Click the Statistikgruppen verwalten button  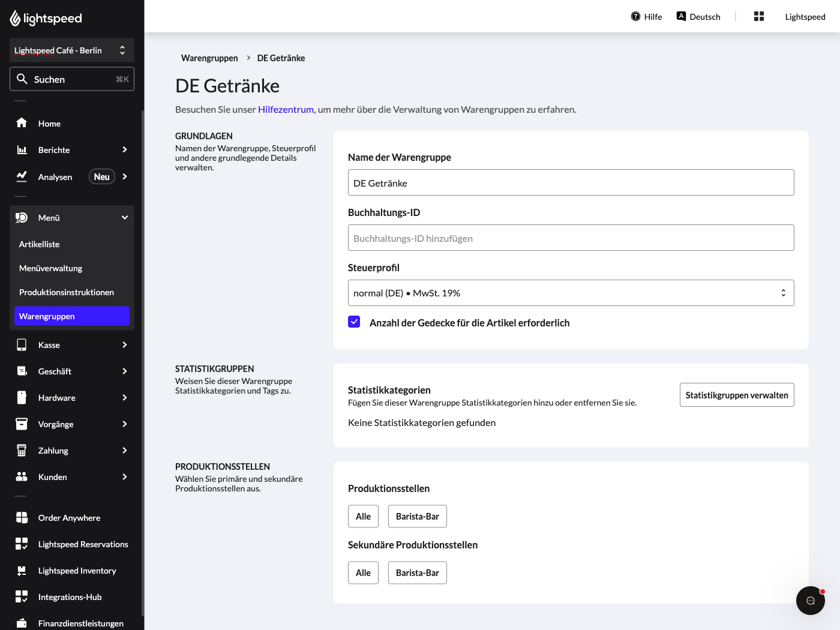[737, 395]
